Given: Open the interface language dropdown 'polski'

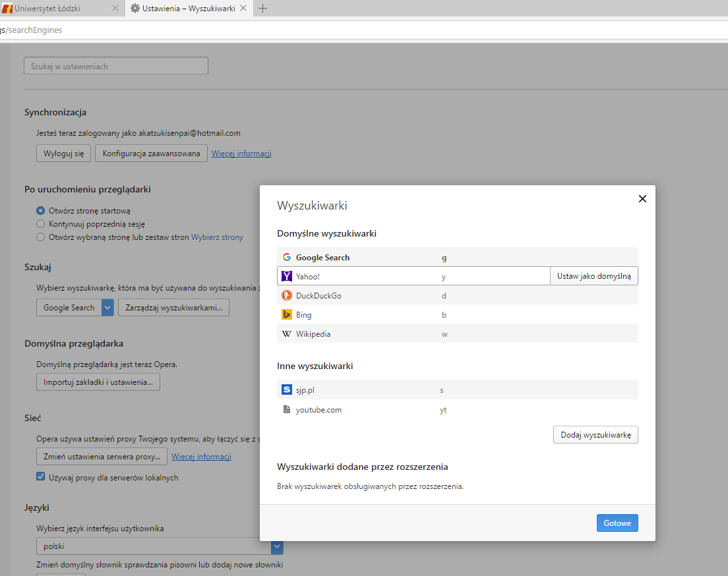Looking at the screenshot, I should coord(160,546).
